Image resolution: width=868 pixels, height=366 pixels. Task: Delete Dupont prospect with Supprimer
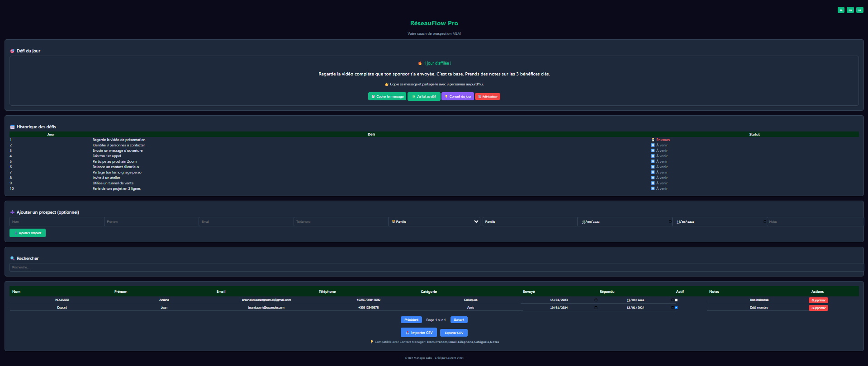818,308
